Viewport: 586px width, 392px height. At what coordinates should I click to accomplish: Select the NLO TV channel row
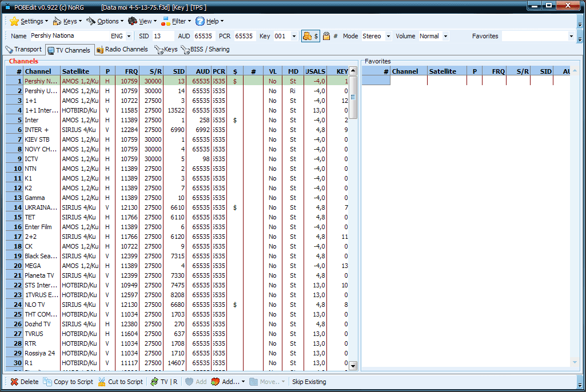pos(177,305)
